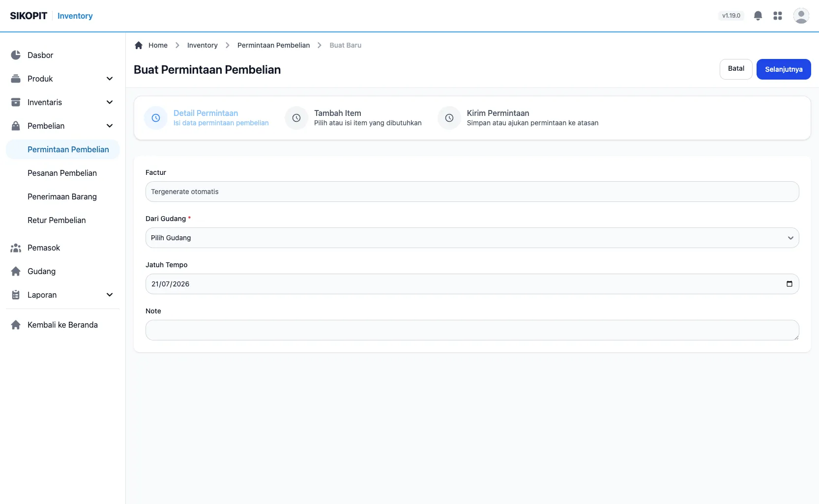Click the Tambah Item step clock icon

tap(296, 118)
